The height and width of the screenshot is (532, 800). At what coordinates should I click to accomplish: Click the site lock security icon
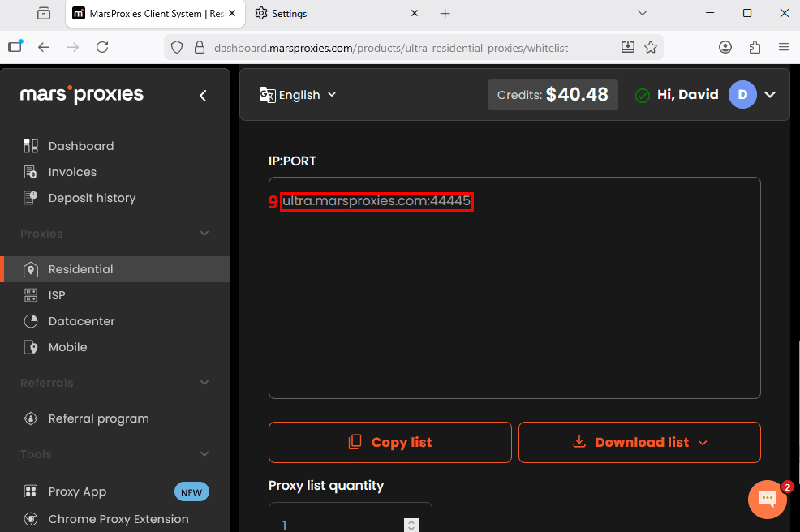click(x=200, y=47)
